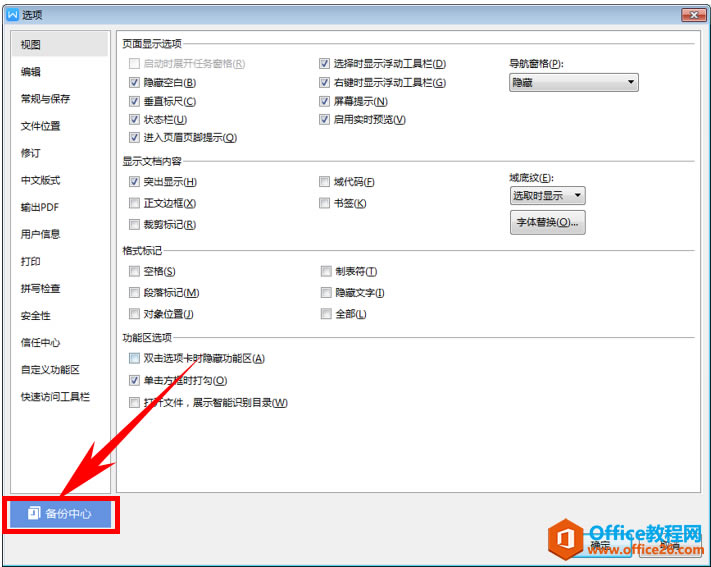The height and width of the screenshot is (567, 711).
Task: Toggle the 状态栏(U) checkbox
Action: (134, 119)
